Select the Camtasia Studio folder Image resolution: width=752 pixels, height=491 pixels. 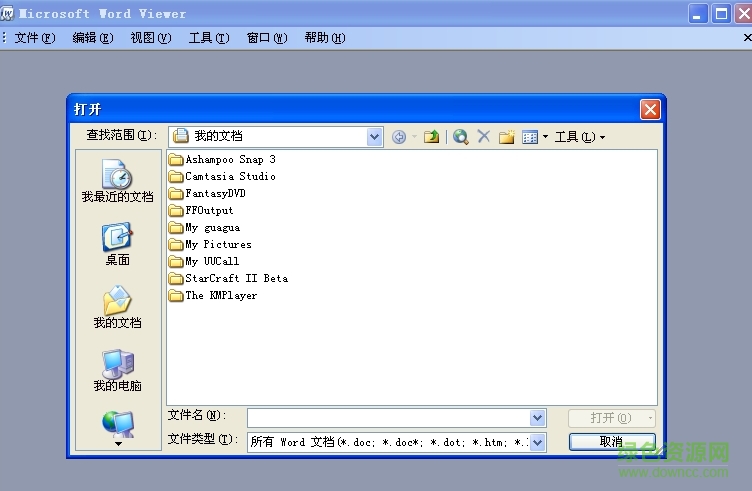pos(229,176)
